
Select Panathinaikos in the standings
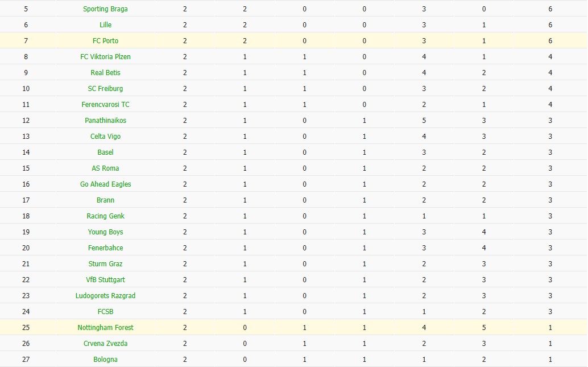[105, 121]
